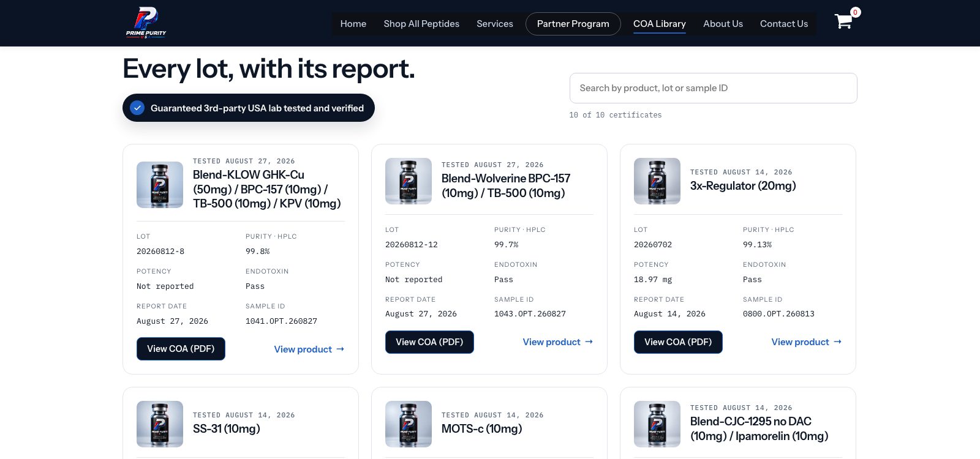Click the SS-31 (10mg) title
Image resolution: width=980 pixels, height=459 pixels.
[227, 428]
